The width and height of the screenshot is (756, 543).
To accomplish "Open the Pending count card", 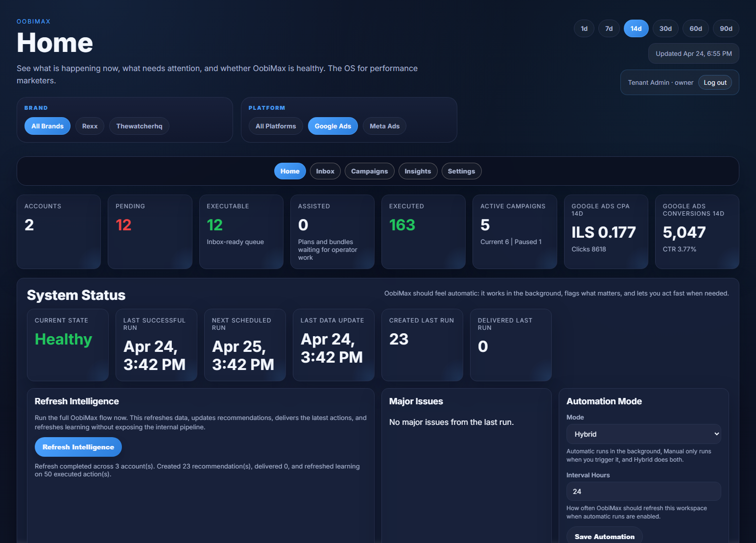I will pyautogui.click(x=150, y=231).
